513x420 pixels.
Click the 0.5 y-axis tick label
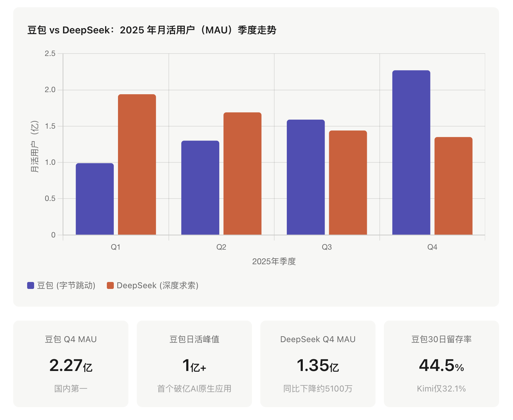point(50,199)
